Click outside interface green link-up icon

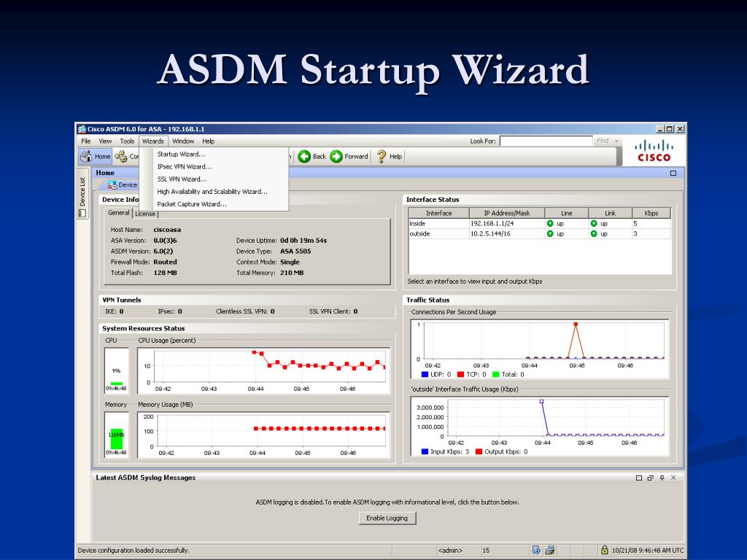(594, 234)
